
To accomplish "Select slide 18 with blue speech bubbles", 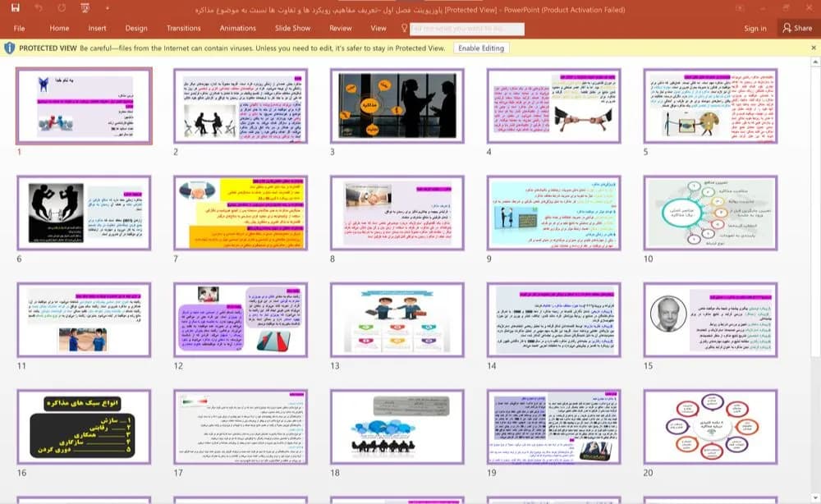I will pos(397,427).
